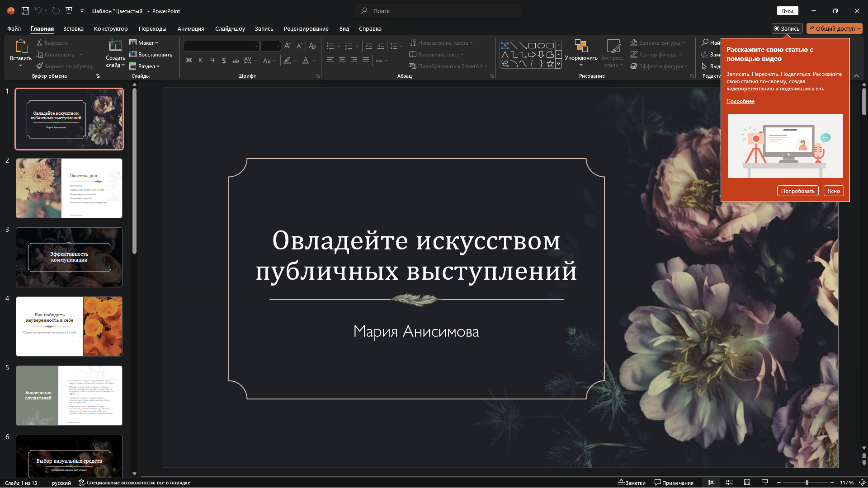Viewport: 868px width, 488px height.
Task: Open the Section (Раздел) dropdown
Action: coord(145,66)
